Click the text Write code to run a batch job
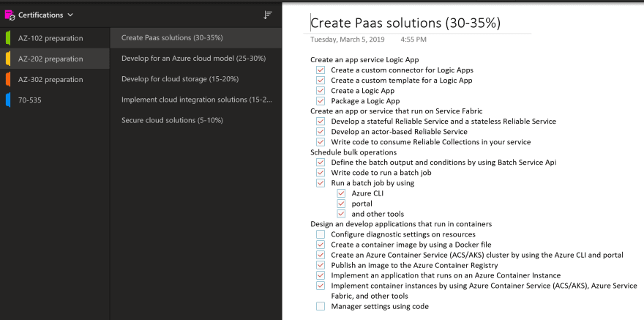644x320 pixels. (381, 173)
